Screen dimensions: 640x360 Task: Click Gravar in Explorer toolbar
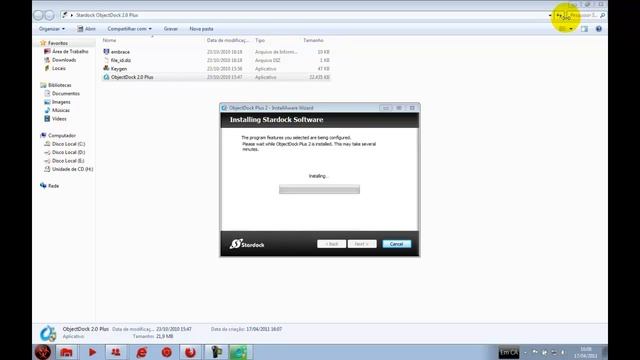(171, 29)
